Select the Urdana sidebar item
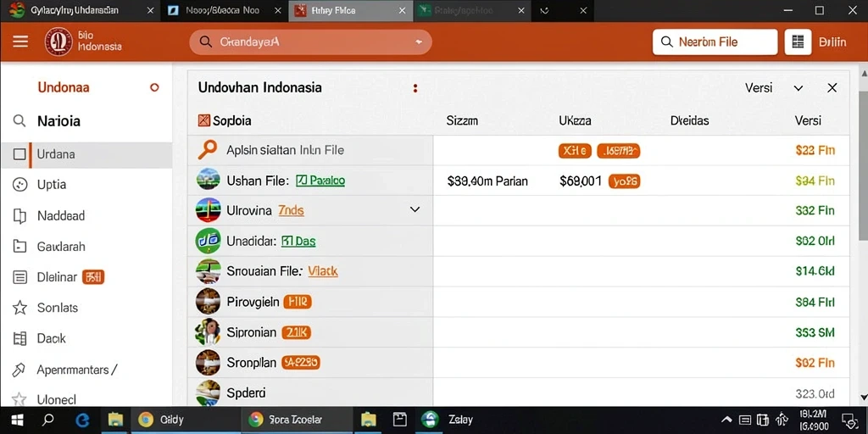This screenshot has width=868, height=434. (86, 154)
